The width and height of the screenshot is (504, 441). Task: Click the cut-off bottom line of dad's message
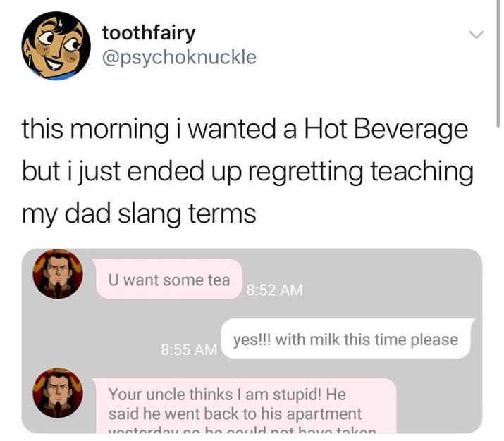242,430
